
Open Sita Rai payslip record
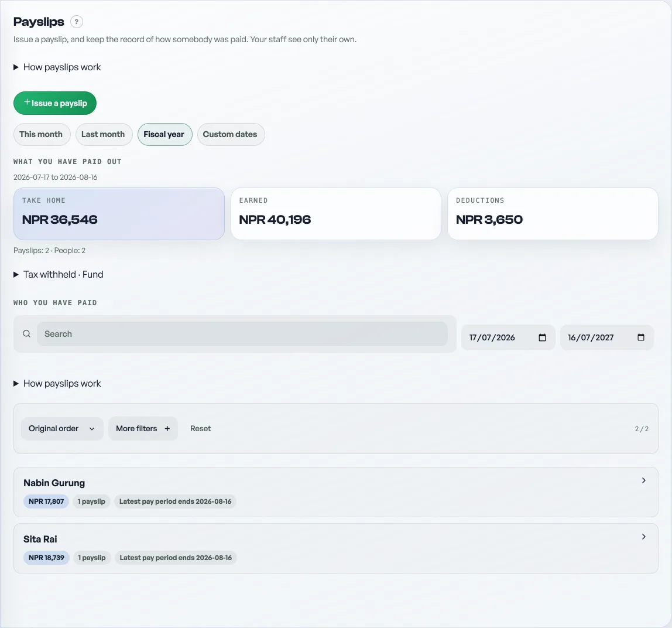tap(335, 548)
